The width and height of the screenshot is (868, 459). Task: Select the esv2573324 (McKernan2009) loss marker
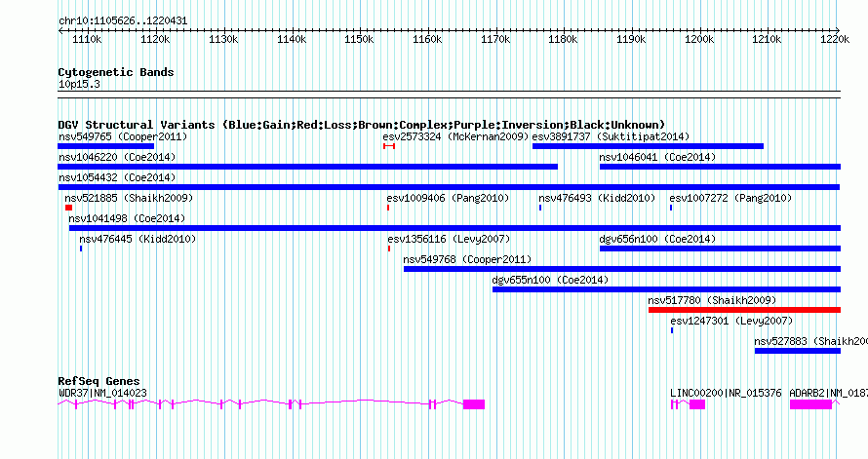click(388, 146)
